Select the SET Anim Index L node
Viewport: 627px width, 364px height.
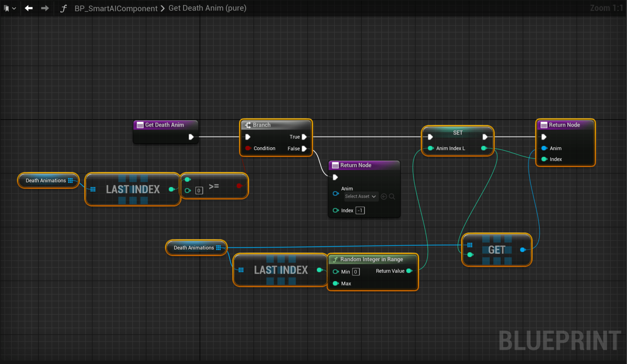tap(458, 133)
